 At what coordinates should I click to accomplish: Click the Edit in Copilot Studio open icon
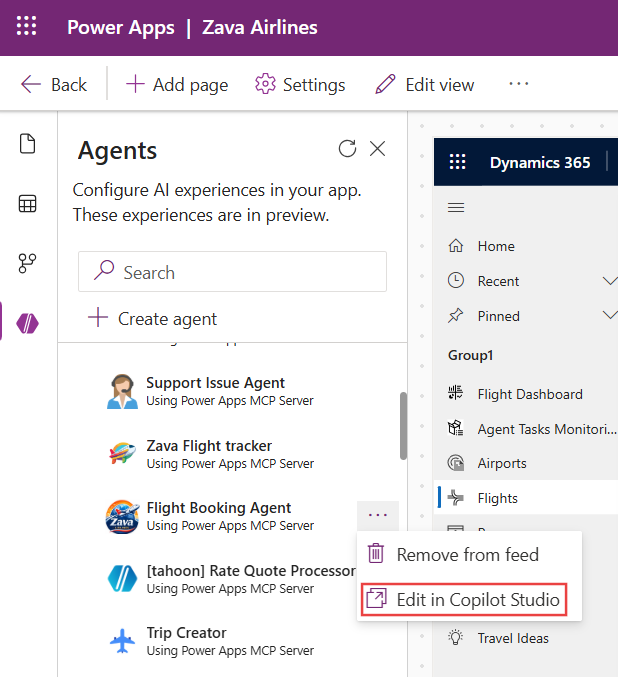[376, 598]
